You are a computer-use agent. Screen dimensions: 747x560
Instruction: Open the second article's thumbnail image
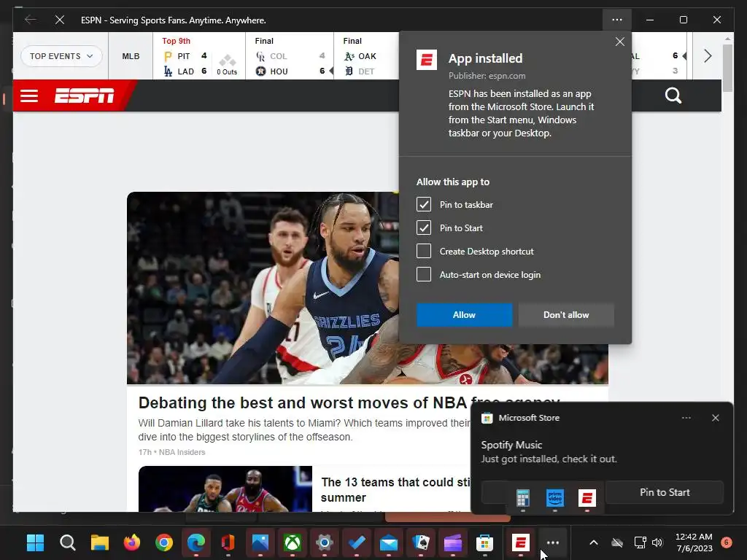pos(225,489)
